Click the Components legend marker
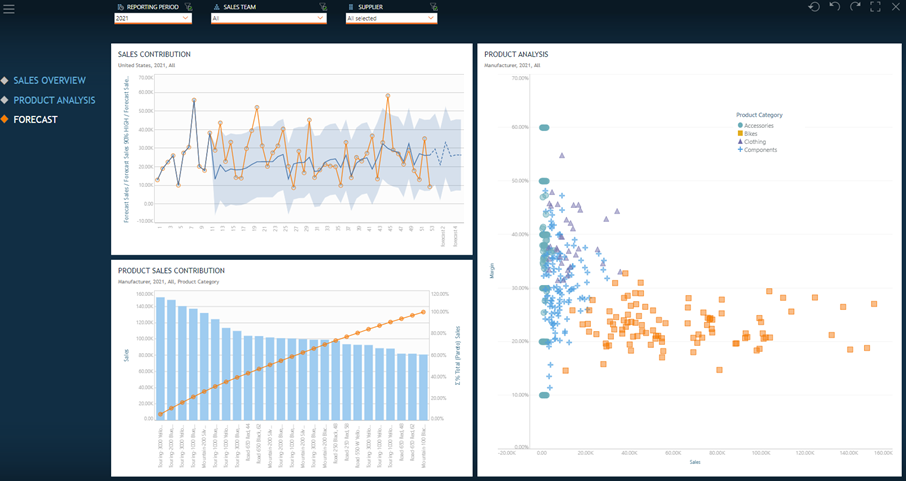 coord(740,150)
